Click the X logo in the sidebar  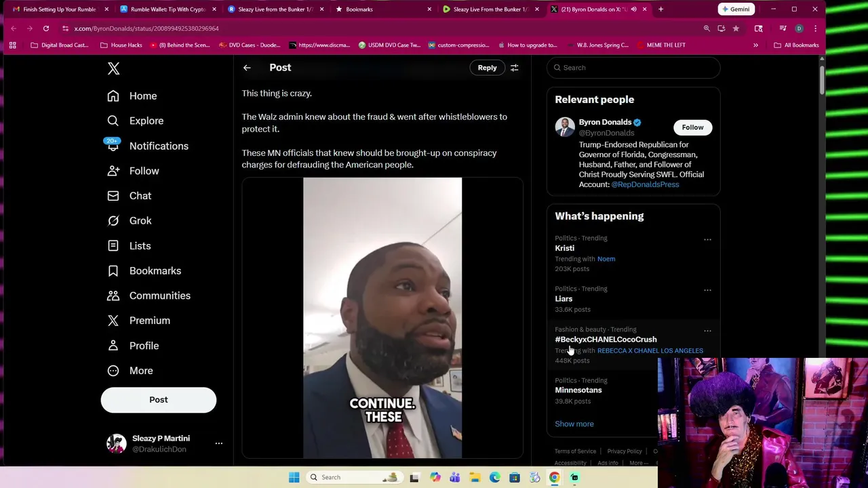(x=113, y=68)
